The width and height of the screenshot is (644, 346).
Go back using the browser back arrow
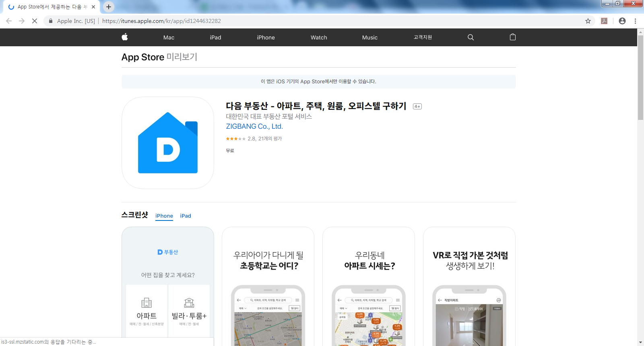(9, 21)
